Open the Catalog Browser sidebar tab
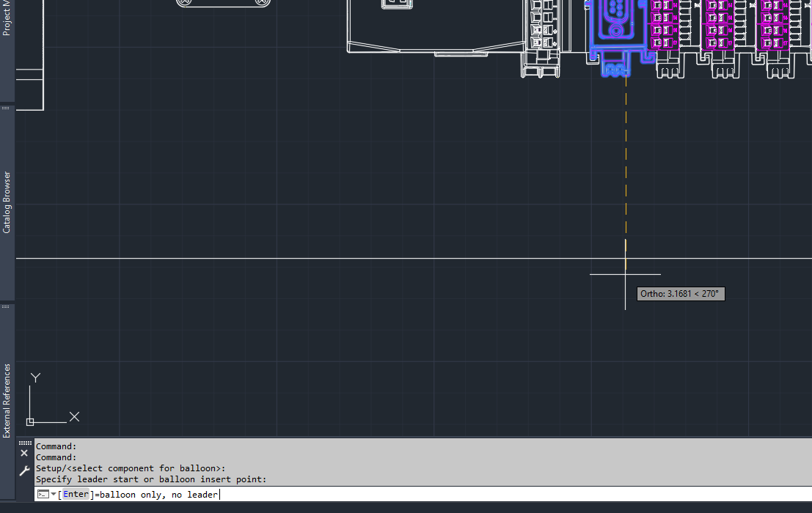Image resolution: width=812 pixels, height=513 pixels. [x=7, y=202]
